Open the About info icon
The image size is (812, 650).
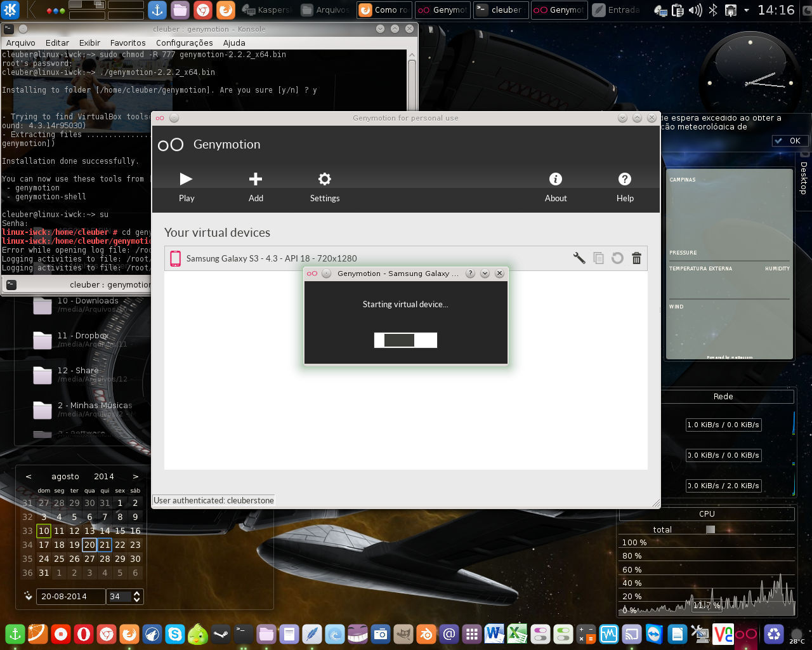[556, 180]
